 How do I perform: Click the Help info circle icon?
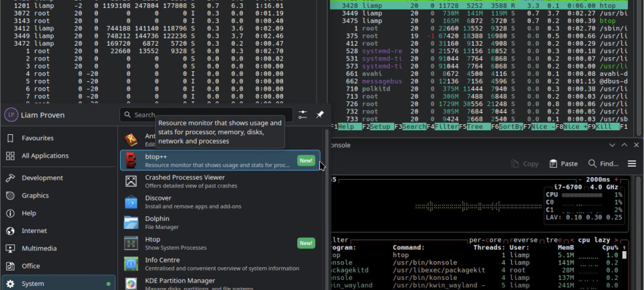coord(11,213)
